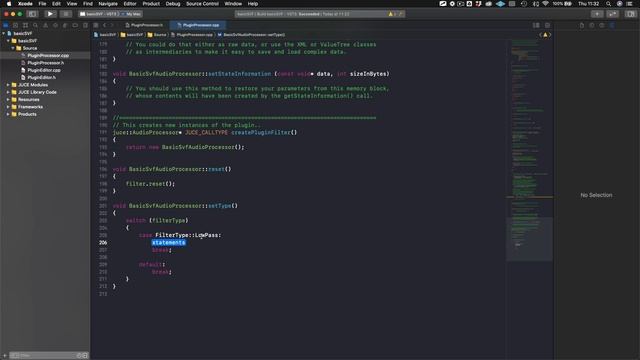The height and width of the screenshot is (360, 640).
Task: Open the File menu
Action: 42,4
